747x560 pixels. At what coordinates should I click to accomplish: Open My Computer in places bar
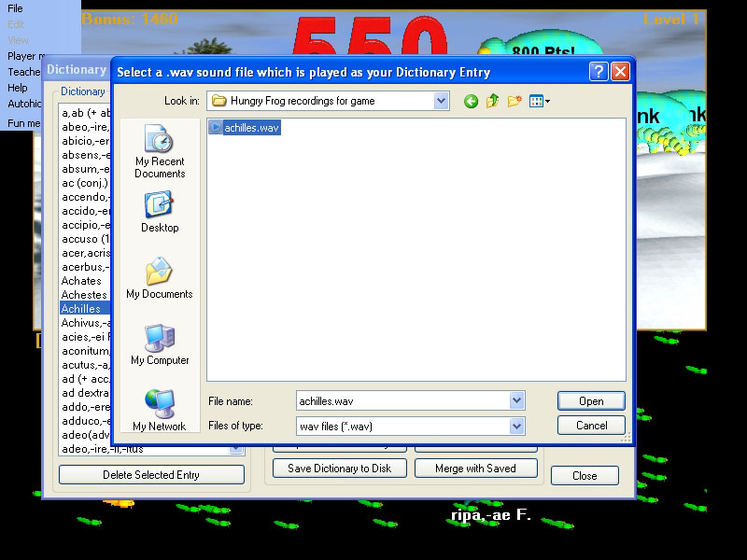[x=160, y=344]
